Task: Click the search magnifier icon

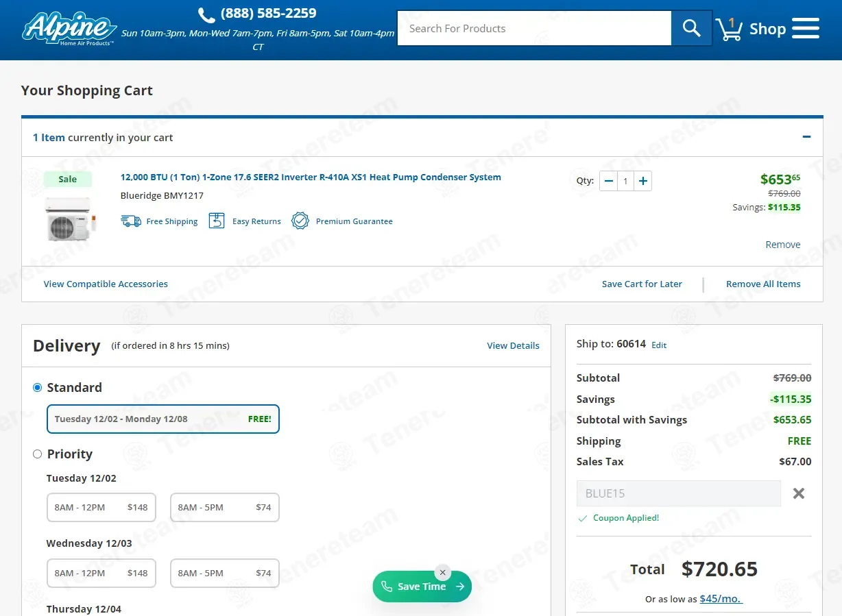Action: click(x=691, y=28)
